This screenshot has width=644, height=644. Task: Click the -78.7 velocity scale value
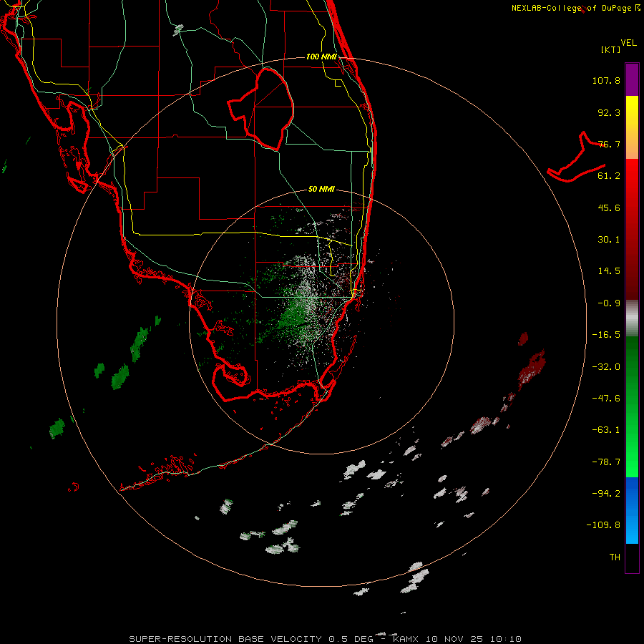pyautogui.click(x=606, y=462)
